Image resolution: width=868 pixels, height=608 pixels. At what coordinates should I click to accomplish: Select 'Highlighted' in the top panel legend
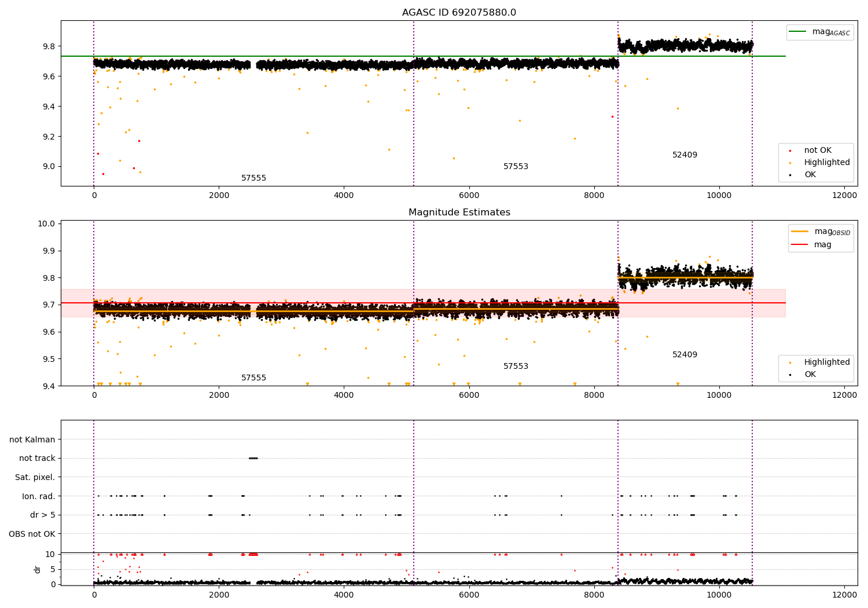(x=827, y=163)
